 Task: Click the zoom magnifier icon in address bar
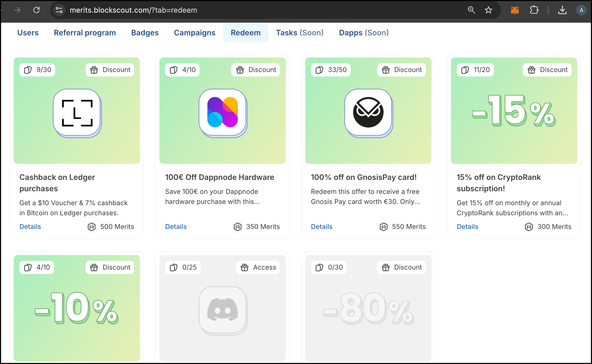pos(471,10)
